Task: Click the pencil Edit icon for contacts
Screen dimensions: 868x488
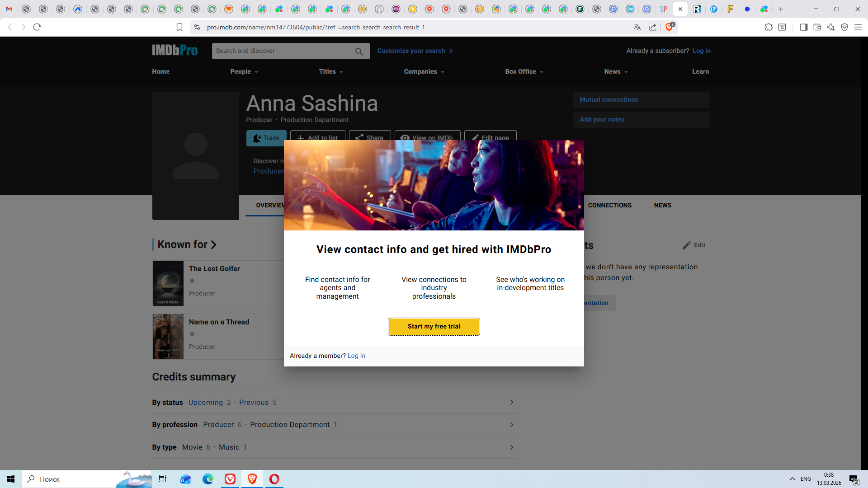Action: [687, 245]
